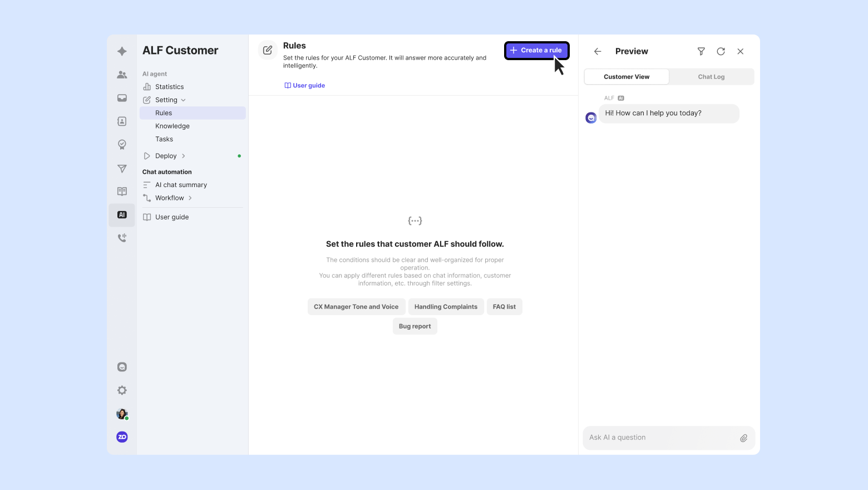Open the inbox icon in sidebar
Screen dimensions: 868x490
click(122, 98)
